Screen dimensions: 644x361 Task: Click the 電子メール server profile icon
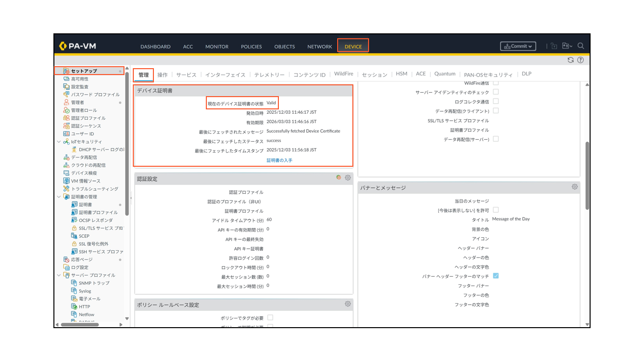[74, 299]
